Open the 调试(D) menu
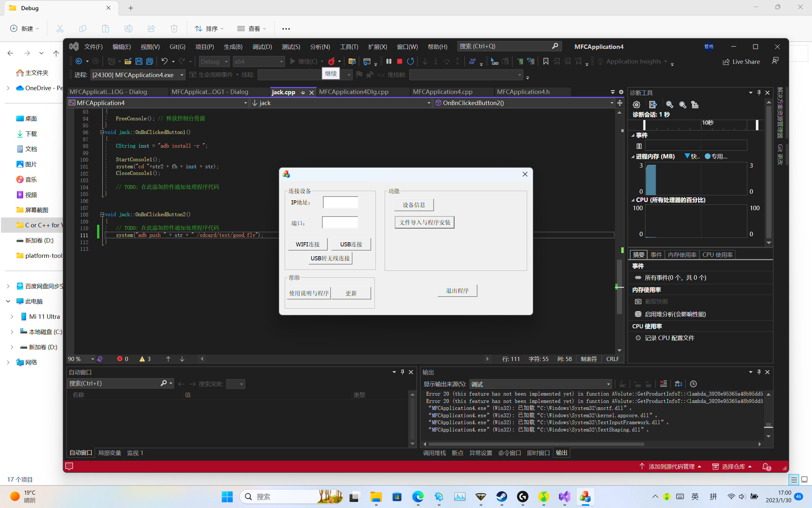Viewport: 812px width, 508px height. 262,47
